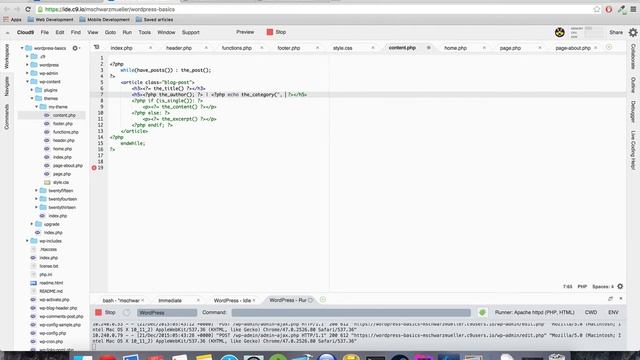Close the style.css tab

[373, 48]
